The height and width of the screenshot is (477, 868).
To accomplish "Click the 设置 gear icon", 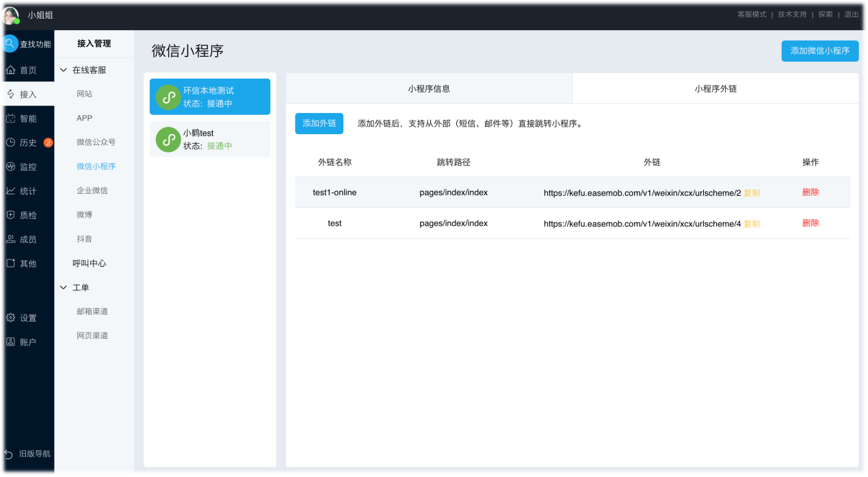I will click(10, 318).
